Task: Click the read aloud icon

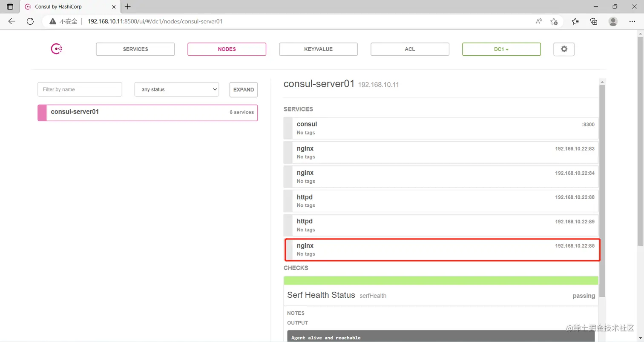Action: click(x=539, y=21)
